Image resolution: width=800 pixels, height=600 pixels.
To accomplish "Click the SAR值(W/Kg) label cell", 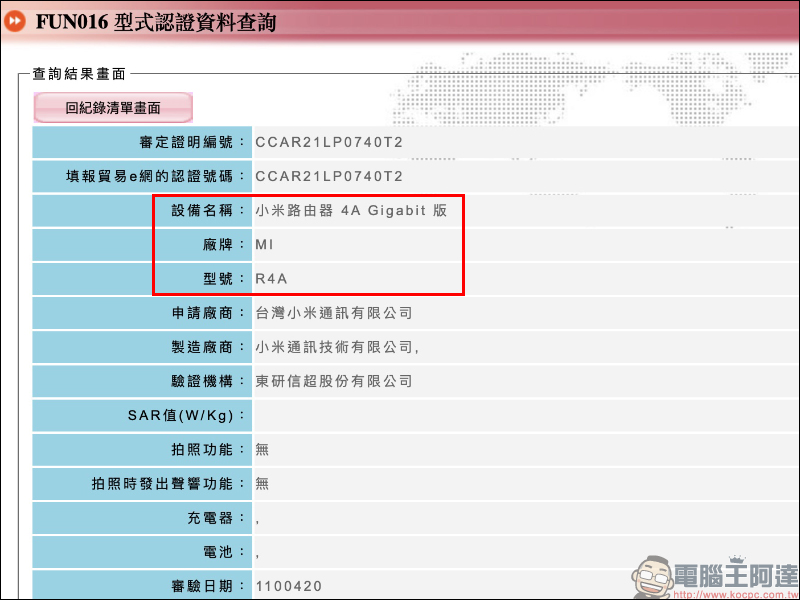I will click(140, 415).
